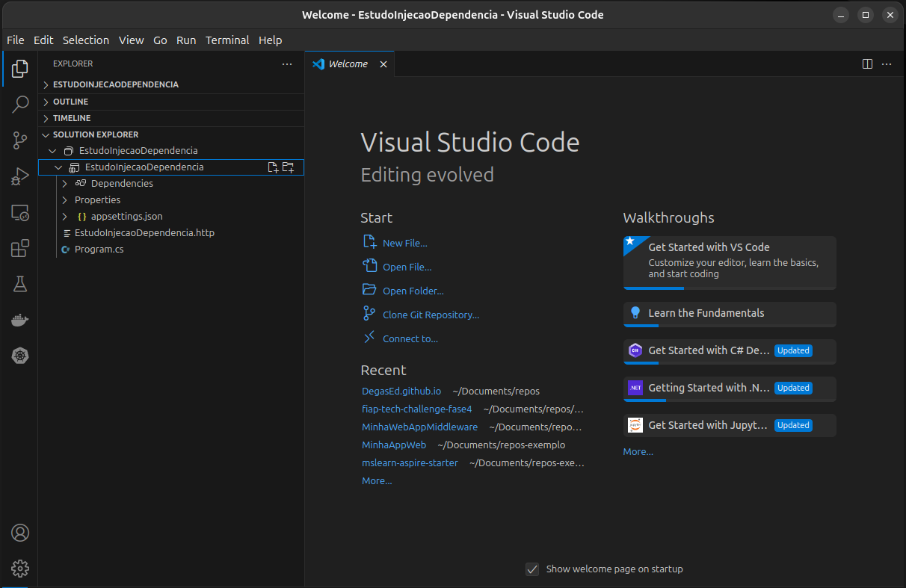This screenshot has width=906, height=588.
Task: Open Program.cs in Solution Explorer
Action: (x=99, y=250)
